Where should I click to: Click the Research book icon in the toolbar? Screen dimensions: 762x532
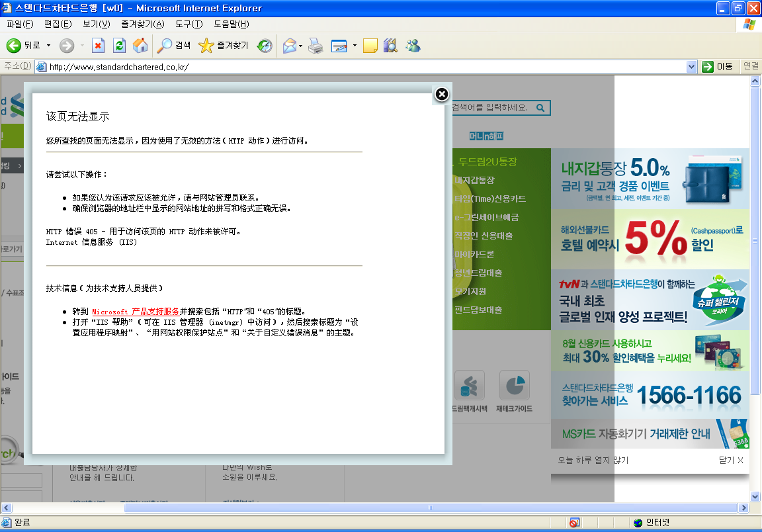coord(390,46)
